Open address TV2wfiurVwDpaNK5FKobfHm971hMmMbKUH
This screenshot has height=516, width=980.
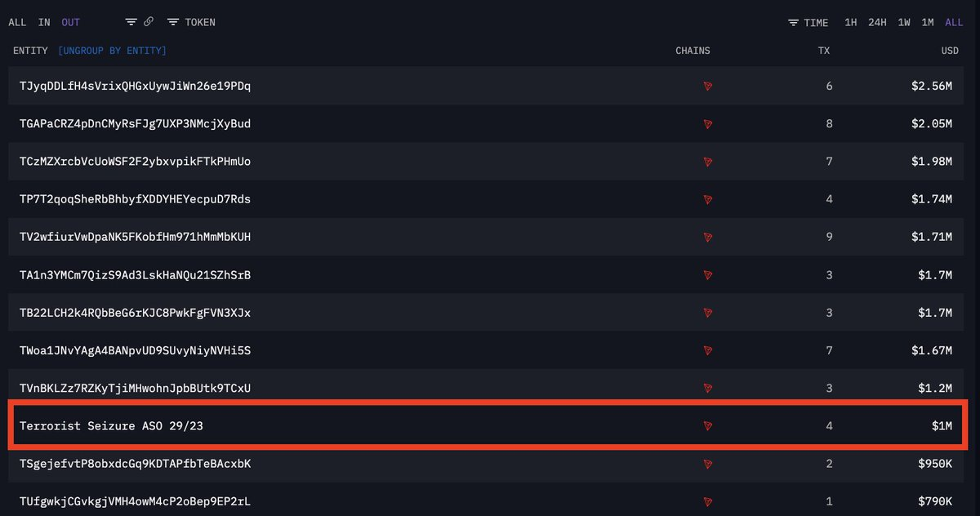click(135, 237)
